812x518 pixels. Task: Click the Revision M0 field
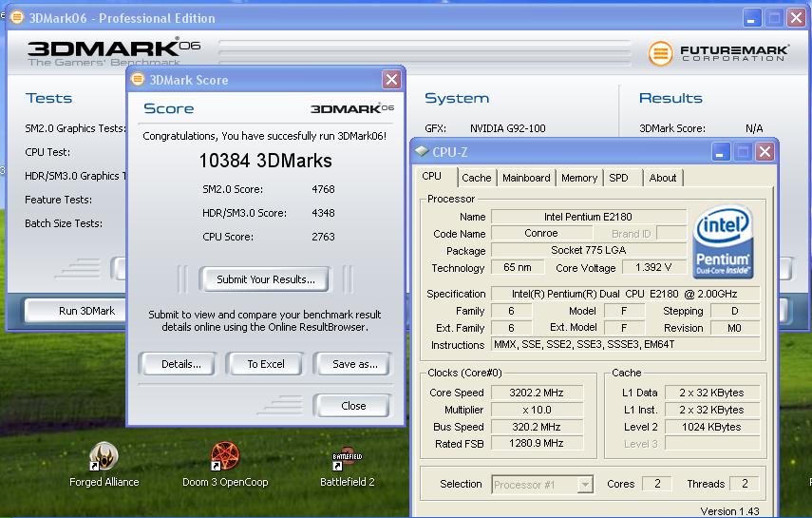734,328
